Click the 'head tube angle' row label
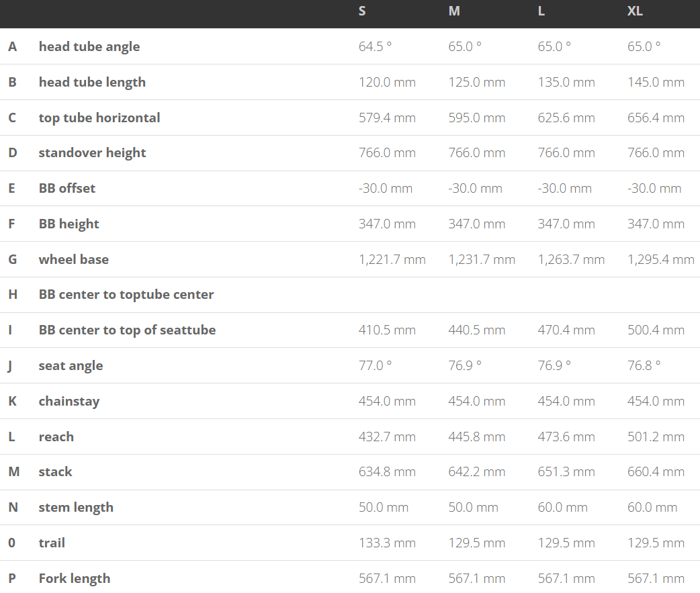700x593 pixels. pos(89,46)
